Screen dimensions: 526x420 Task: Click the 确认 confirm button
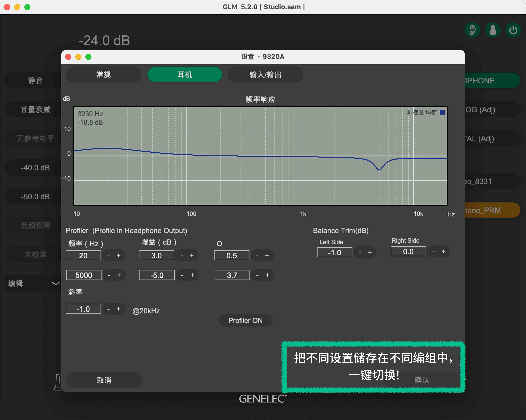pos(422,380)
